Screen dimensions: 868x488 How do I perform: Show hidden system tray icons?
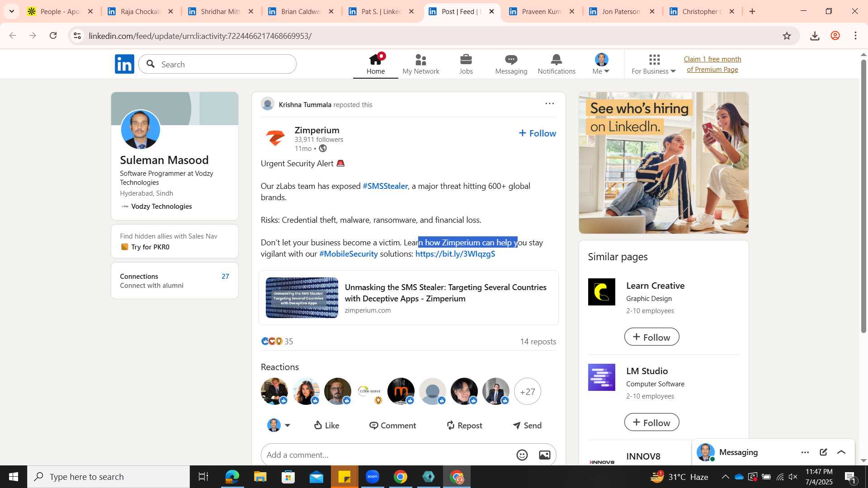click(x=725, y=477)
